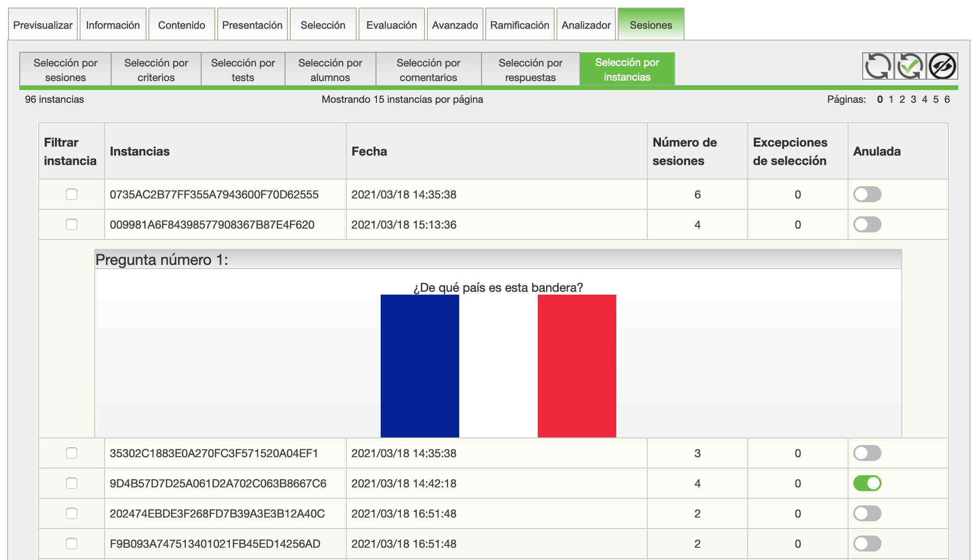Enable Anulada switch for instance 35302C1883E0
The height and width of the screenshot is (560, 980).
point(867,453)
